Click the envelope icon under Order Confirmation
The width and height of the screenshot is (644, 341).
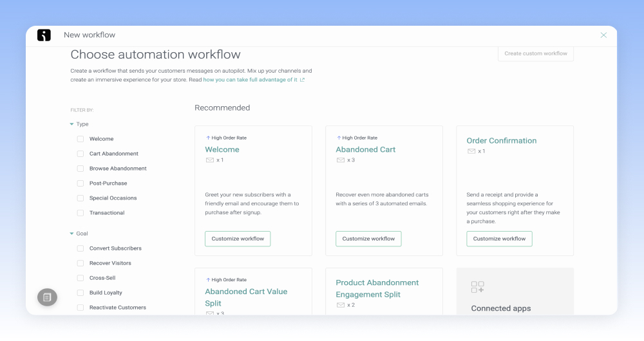[471, 151]
